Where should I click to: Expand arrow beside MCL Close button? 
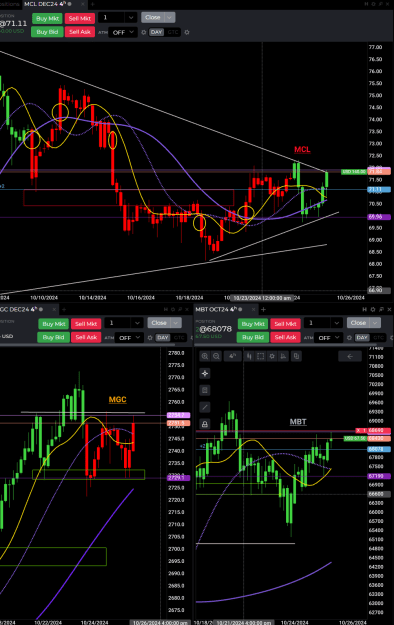[x=169, y=18]
